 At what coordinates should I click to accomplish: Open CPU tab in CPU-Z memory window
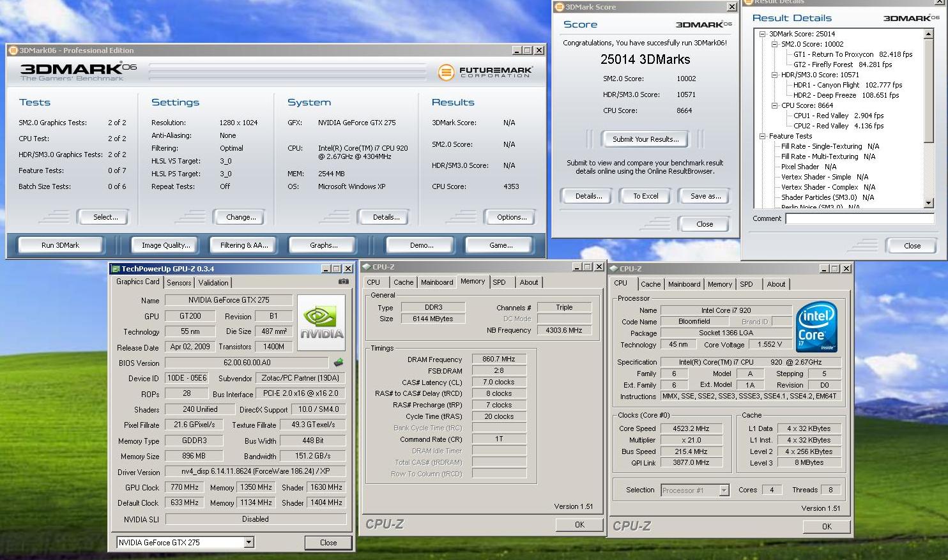click(x=374, y=282)
